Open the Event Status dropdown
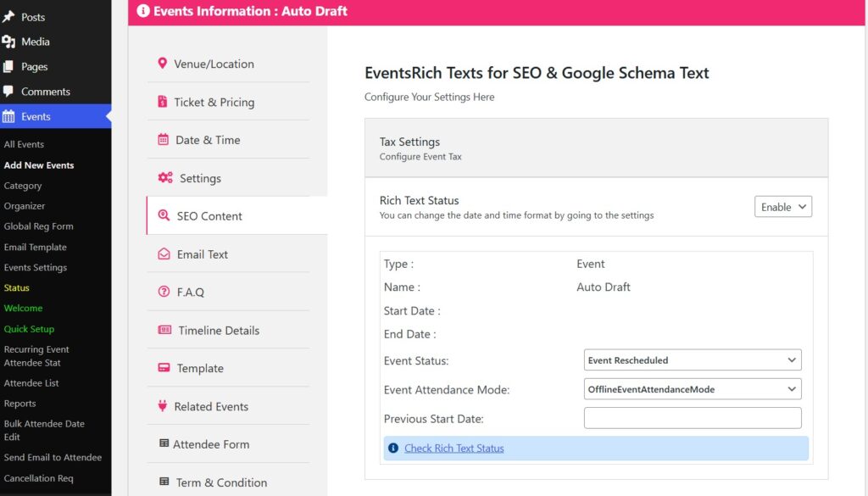The height and width of the screenshot is (496, 868). click(693, 359)
